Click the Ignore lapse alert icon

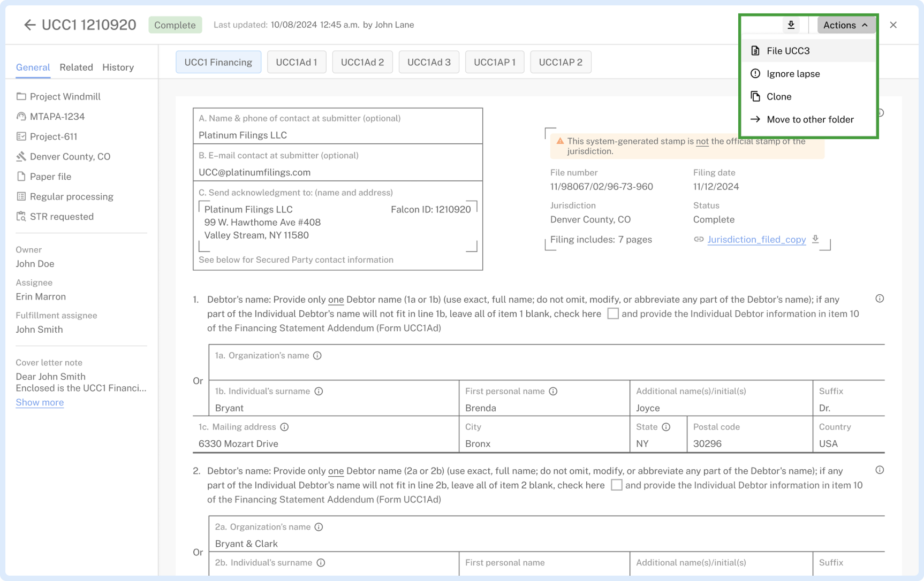[755, 74]
